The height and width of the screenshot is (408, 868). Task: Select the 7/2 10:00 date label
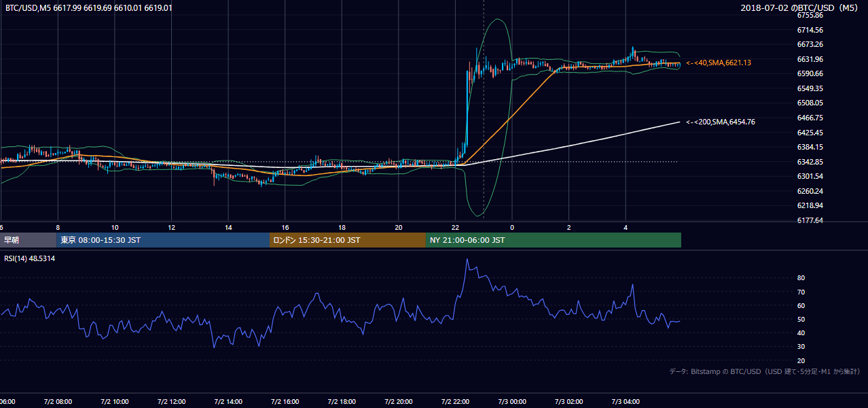[115, 401]
